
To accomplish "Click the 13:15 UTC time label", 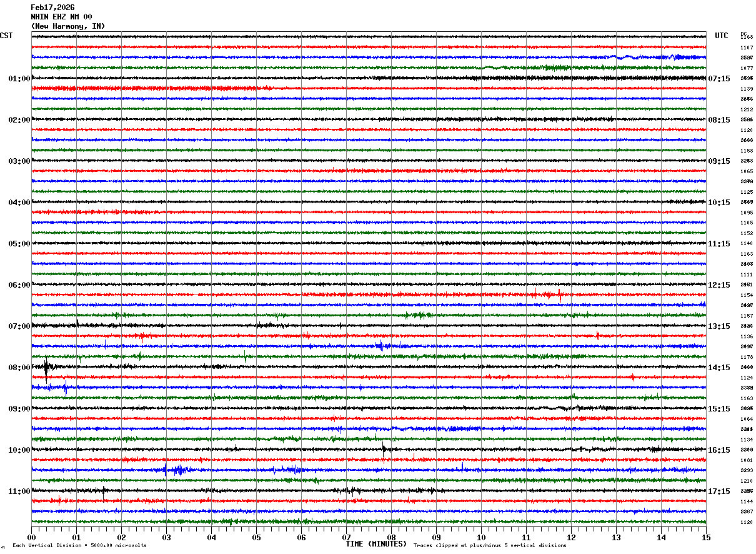I will pyautogui.click(x=719, y=326).
